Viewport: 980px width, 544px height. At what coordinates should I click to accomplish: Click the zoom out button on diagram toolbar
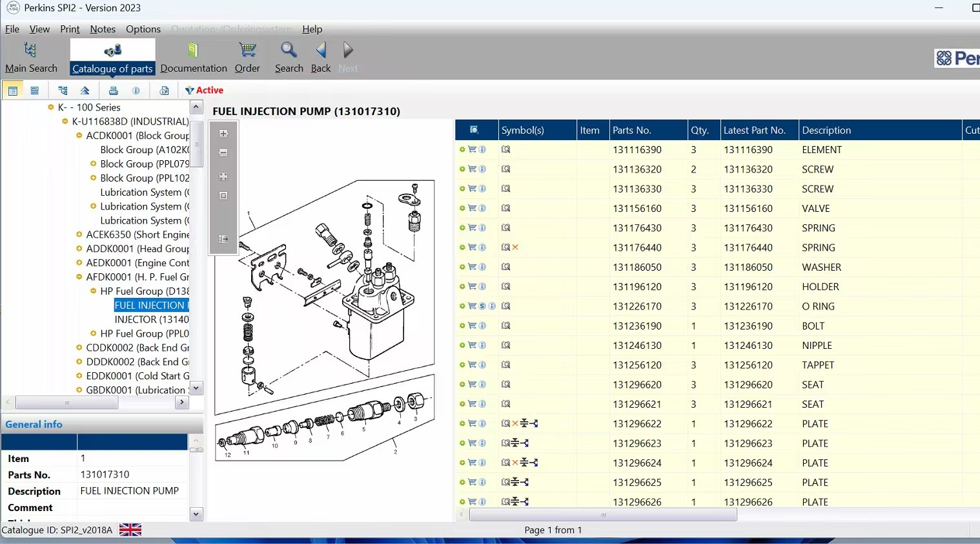tap(223, 153)
